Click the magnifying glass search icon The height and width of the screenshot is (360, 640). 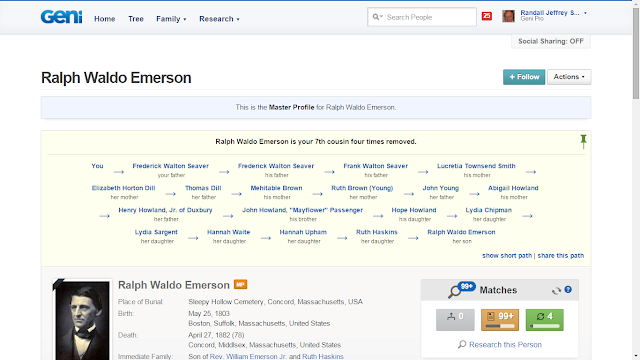(376, 17)
